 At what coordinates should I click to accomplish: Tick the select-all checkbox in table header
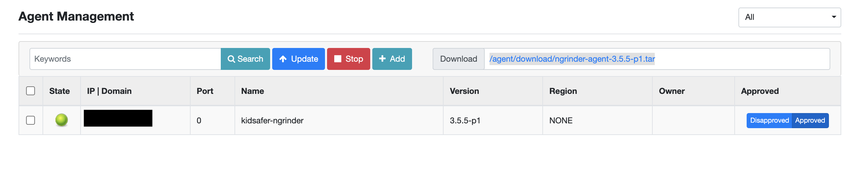31,91
